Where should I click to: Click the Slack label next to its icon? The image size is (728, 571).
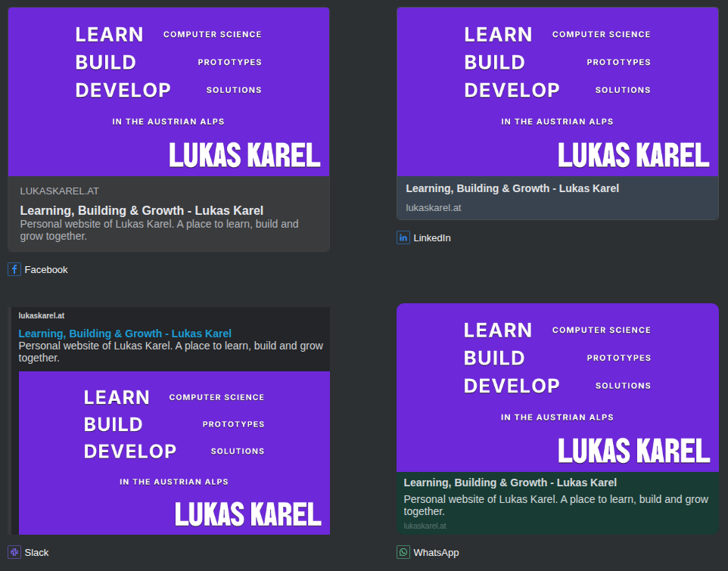click(x=37, y=552)
